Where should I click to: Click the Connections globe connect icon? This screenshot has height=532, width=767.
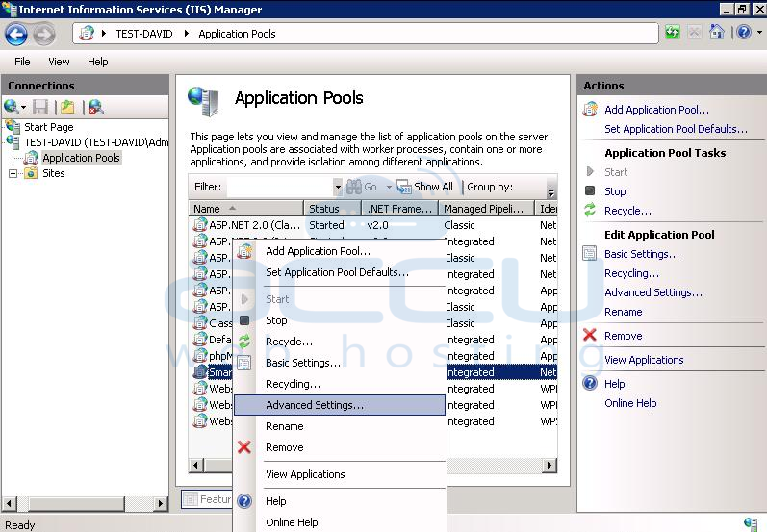tap(11, 107)
